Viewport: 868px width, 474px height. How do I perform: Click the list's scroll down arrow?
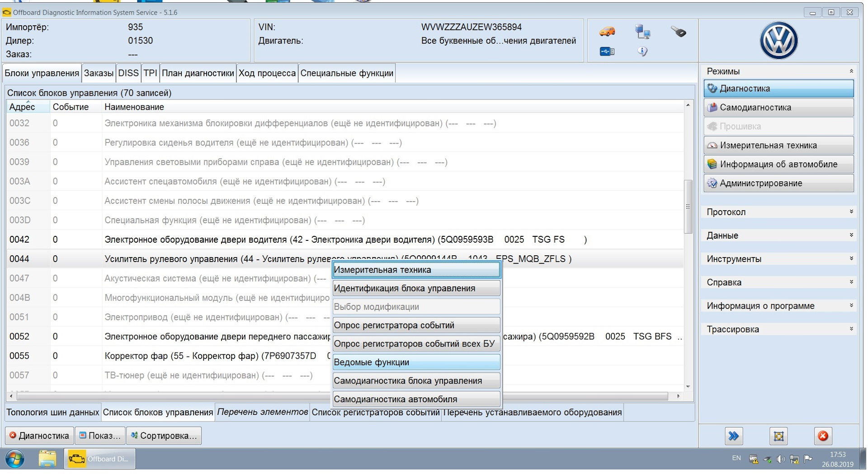[x=688, y=387]
